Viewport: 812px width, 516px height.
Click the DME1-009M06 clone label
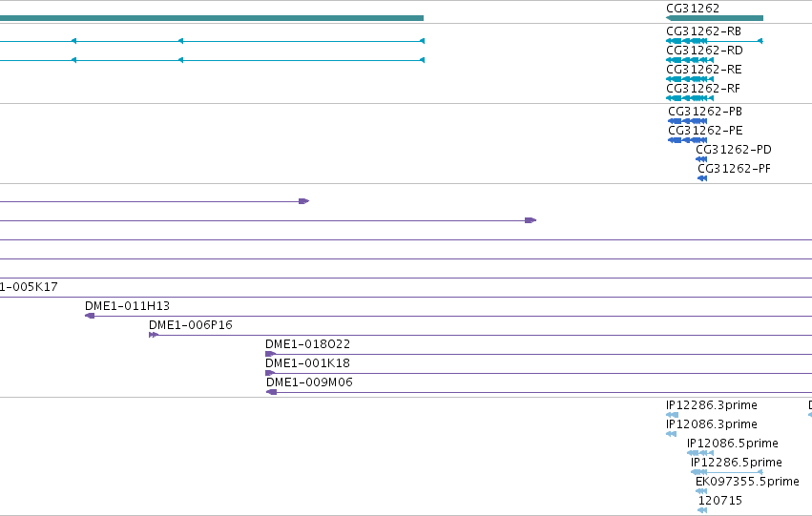tap(309, 383)
